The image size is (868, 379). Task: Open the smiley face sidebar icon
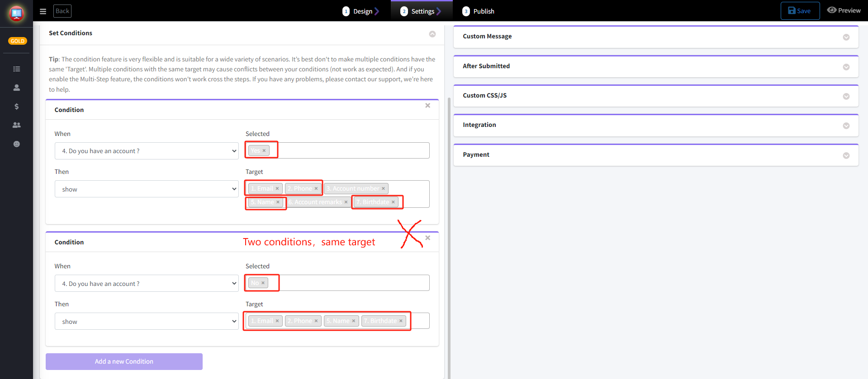pyautogui.click(x=17, y=144)
